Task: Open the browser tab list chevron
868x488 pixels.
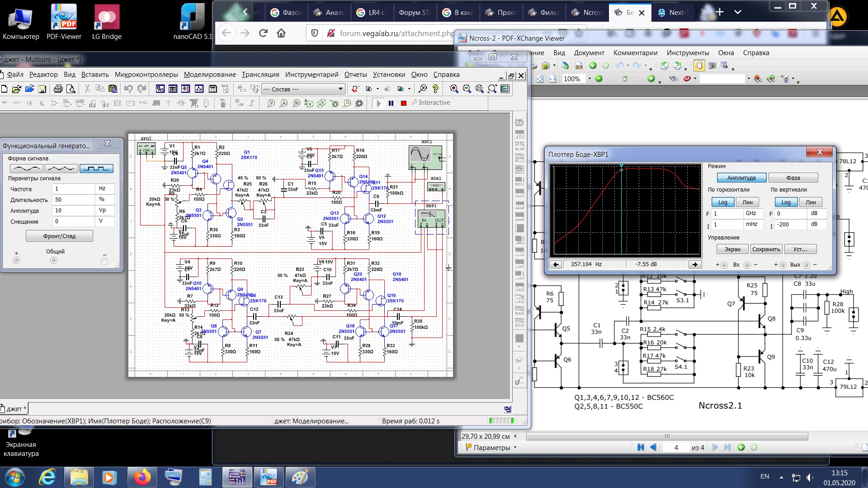Action: pyautogui.click(x=738, y=12)
